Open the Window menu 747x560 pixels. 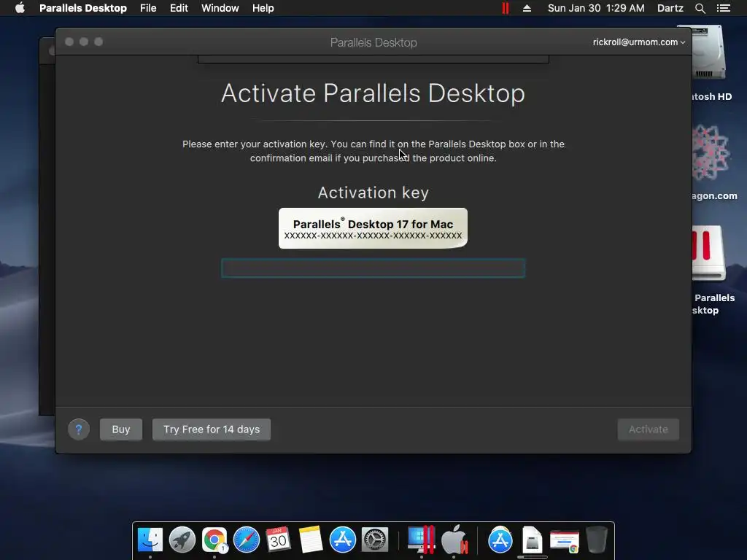220,8
